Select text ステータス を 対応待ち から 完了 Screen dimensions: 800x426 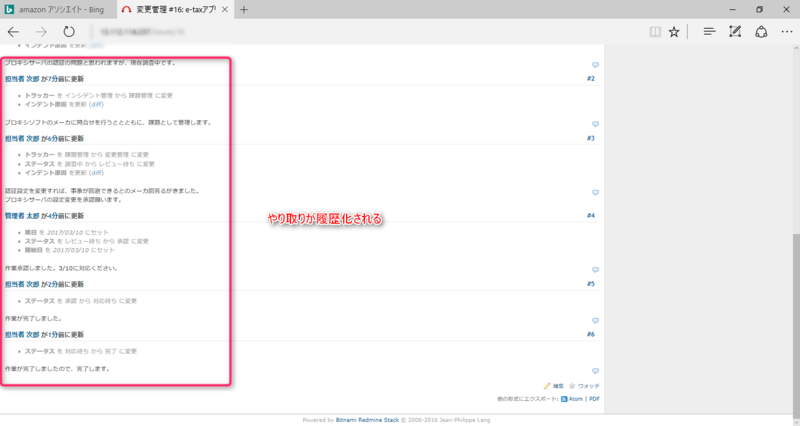click(x=71, y=352)
